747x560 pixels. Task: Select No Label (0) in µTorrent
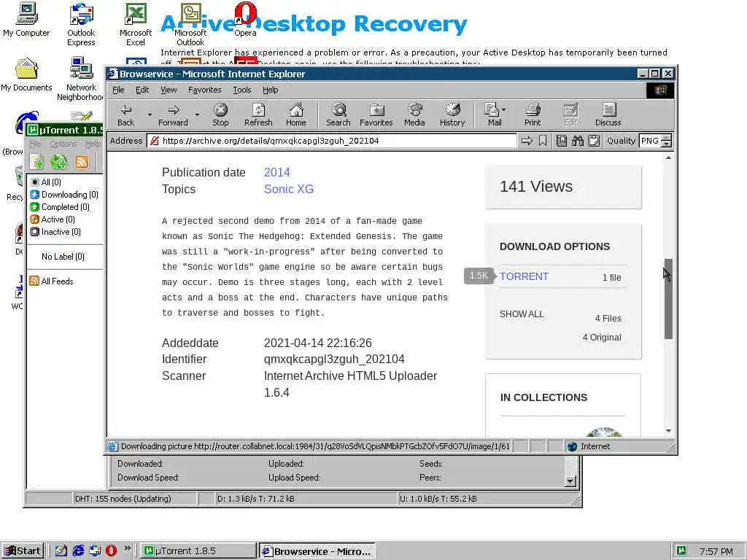[x=63, y=256]
